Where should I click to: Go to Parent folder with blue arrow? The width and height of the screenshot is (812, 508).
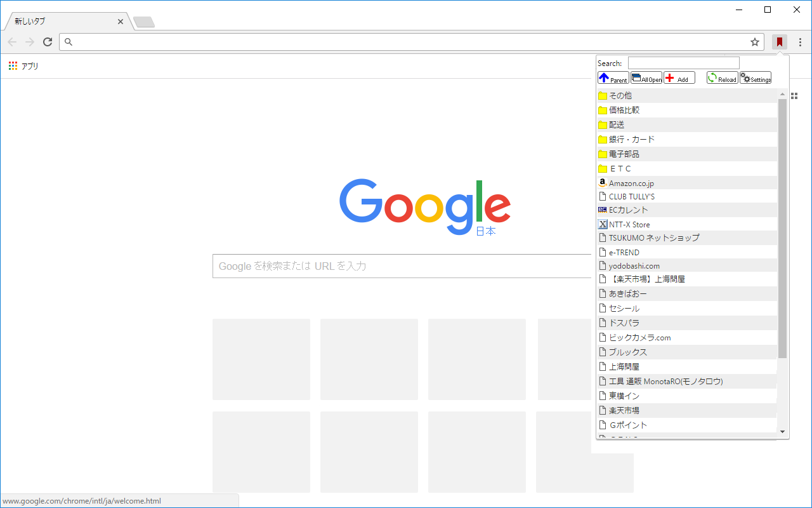coord(613,77)
